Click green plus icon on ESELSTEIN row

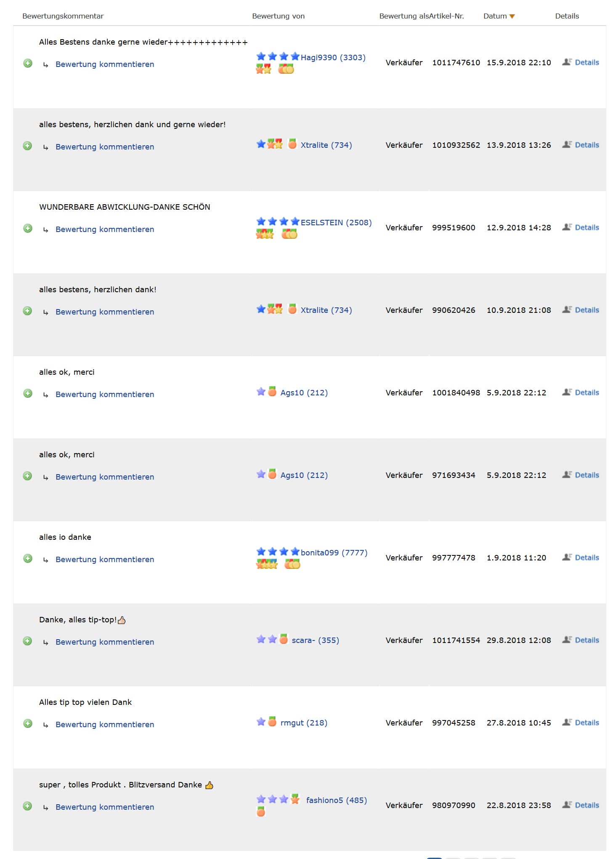28,229
